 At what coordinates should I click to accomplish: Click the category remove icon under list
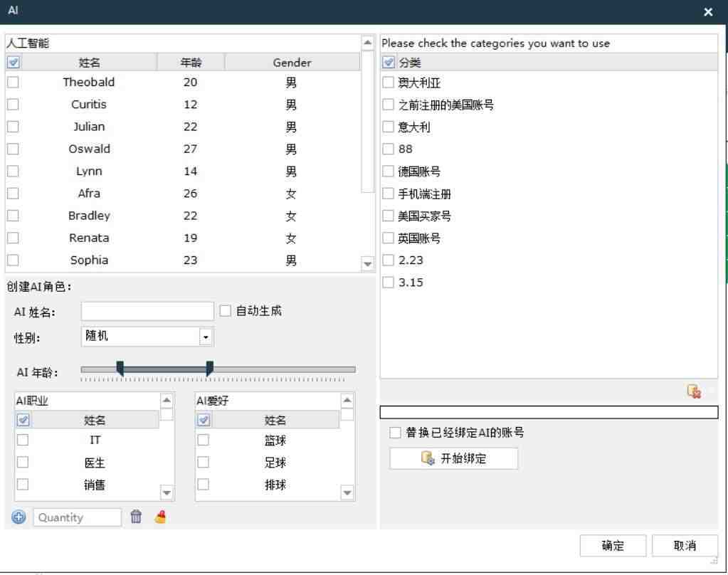694,391
